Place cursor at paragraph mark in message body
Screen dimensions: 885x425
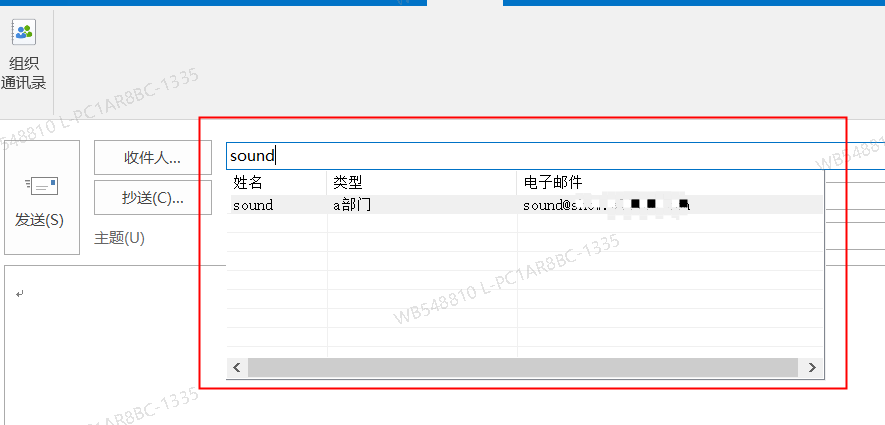pyautogui.click(x=20, y=294)
